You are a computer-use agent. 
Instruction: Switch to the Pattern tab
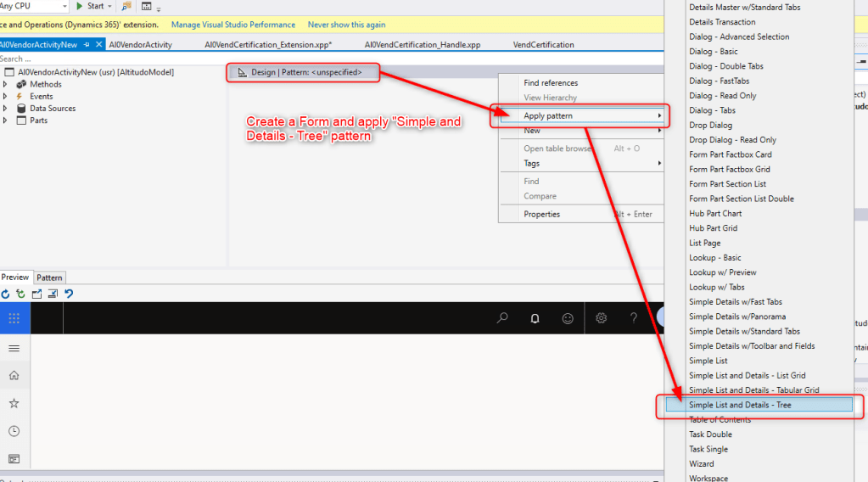point(49,277)
